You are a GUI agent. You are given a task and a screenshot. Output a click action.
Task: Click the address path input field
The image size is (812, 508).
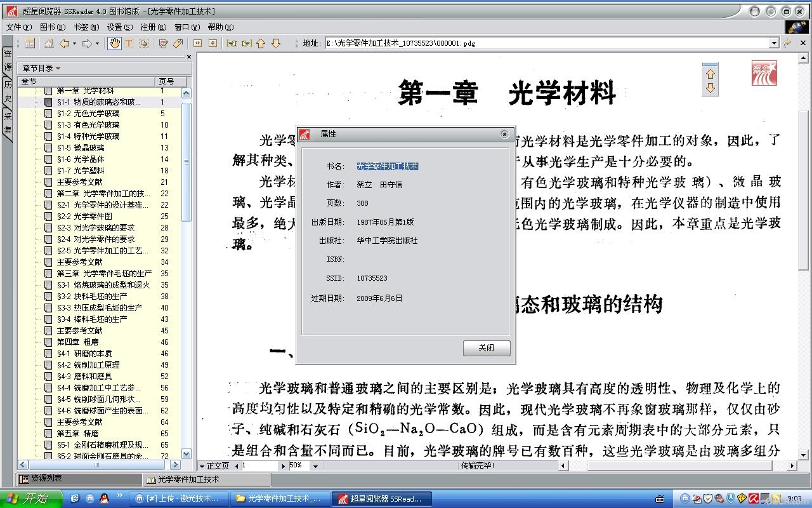tap(547, 43)
